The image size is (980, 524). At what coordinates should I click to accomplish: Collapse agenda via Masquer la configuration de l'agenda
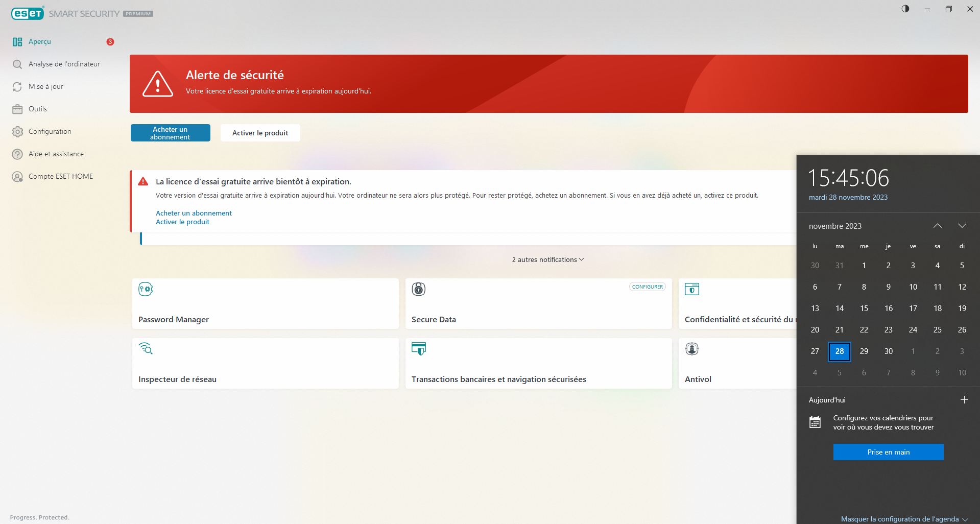pyautogui.click(x=904, y=519)
